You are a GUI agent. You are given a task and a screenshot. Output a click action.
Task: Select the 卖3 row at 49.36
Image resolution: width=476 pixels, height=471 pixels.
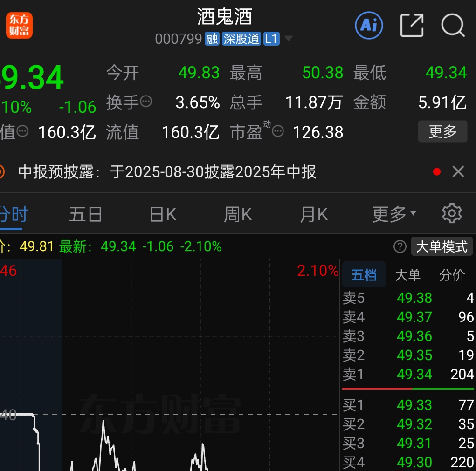tap(408, 336)
